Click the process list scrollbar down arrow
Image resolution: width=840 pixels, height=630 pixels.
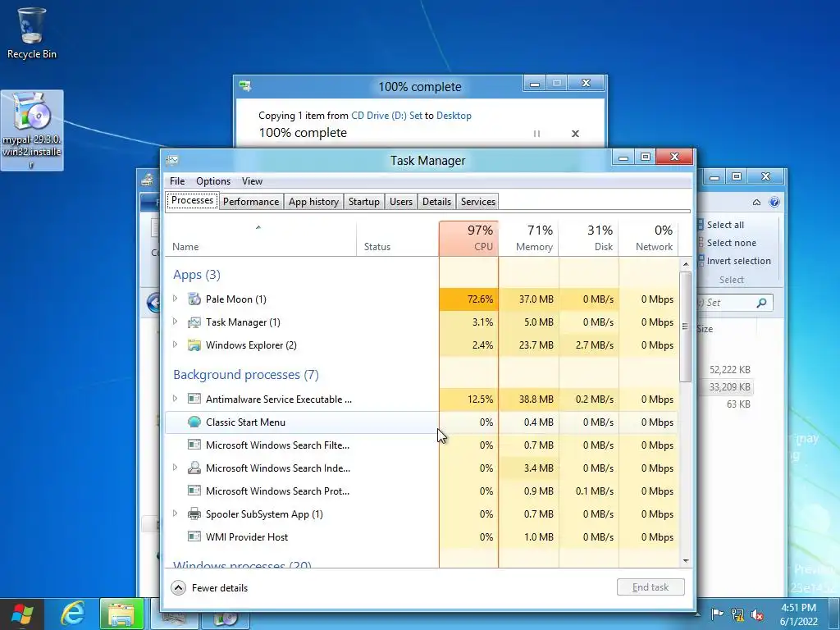(x=686, y=561)
